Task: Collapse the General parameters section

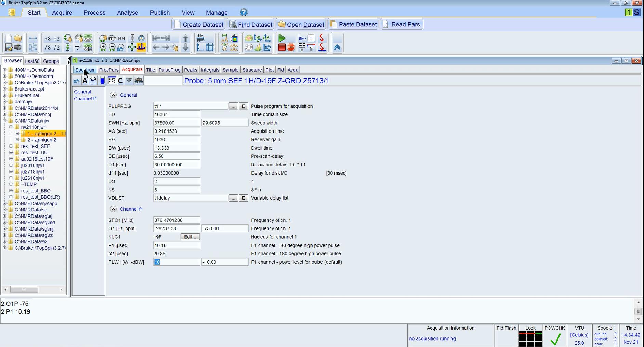Action: (x=113, y=95)
